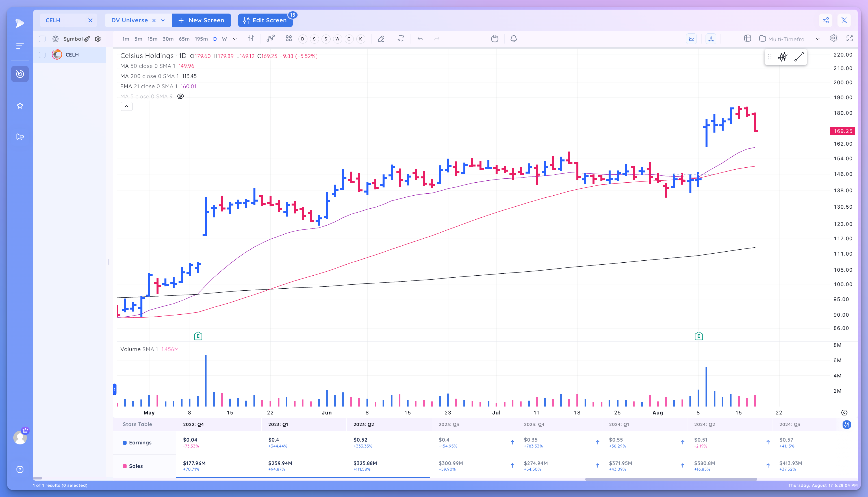Select the 1m timeframe
868x497 pixels.
125,39
